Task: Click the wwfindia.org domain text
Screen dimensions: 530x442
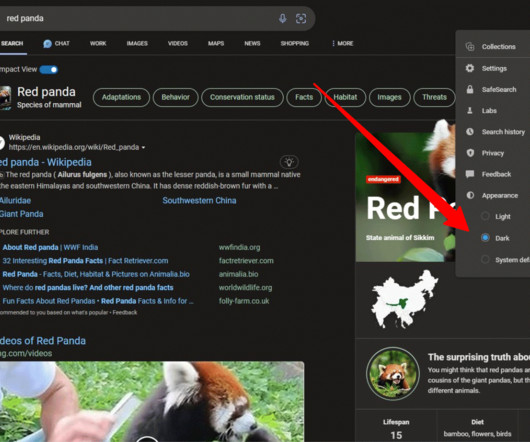Action: (239, 247)
